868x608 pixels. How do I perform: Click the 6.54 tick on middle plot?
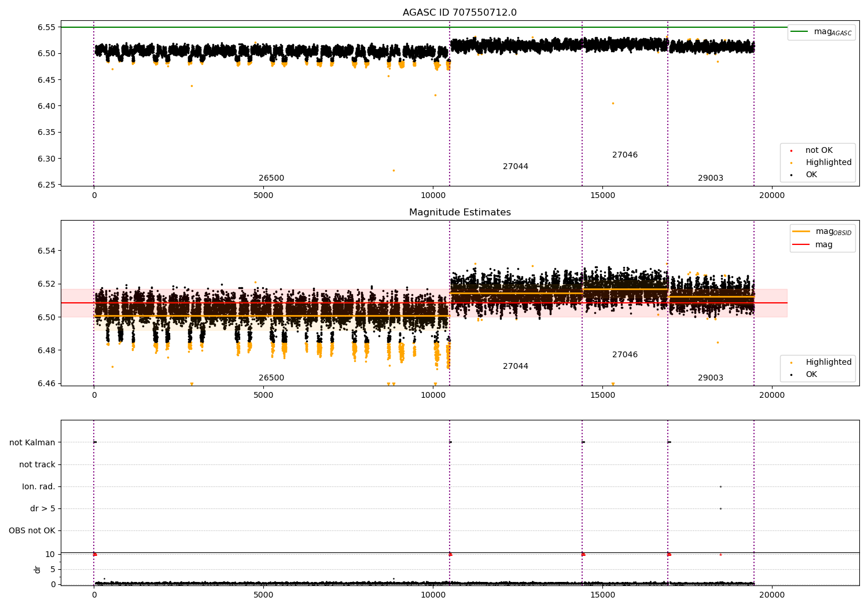46,251
